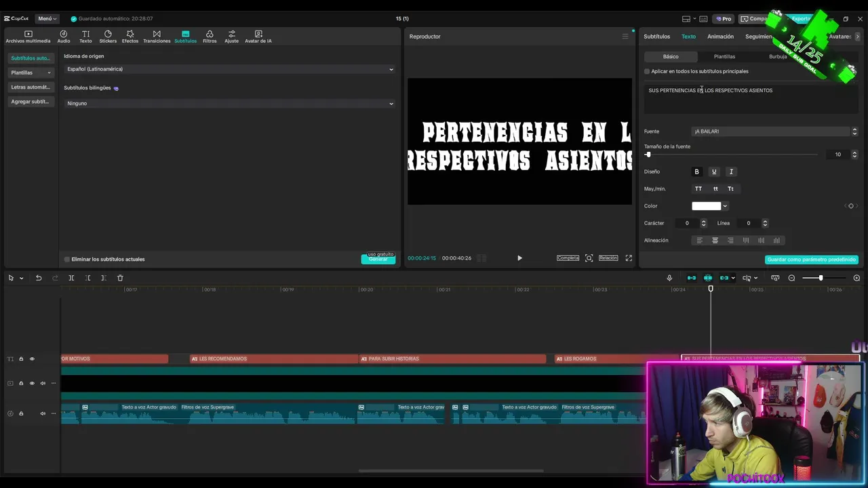Click Guardar como parámetro predefinido

point(812,260)
